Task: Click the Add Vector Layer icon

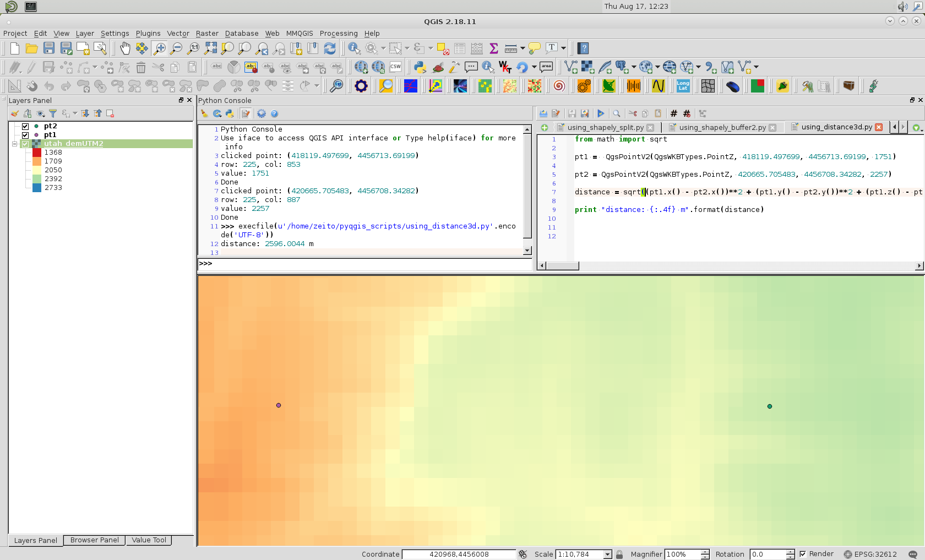Action: (x=571, y=67)
